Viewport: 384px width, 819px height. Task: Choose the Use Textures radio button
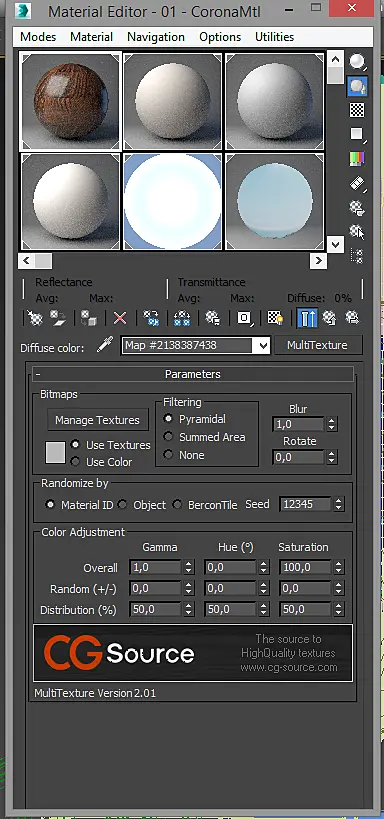coord(76,444)
